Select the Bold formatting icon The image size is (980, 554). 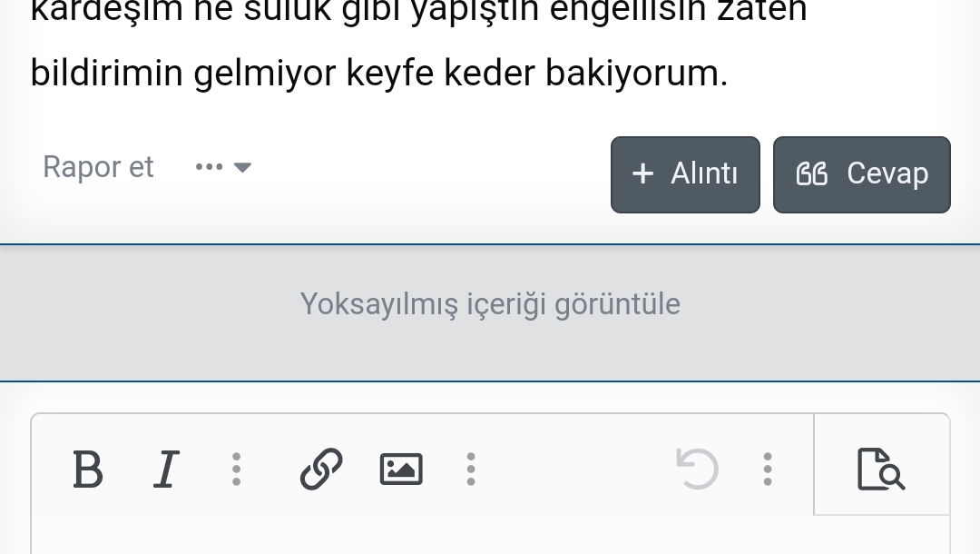pos(87,470)
